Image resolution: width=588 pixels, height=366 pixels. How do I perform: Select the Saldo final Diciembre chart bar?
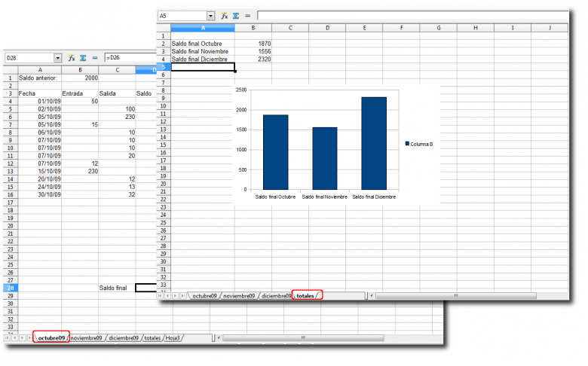(x=374, y=143)
